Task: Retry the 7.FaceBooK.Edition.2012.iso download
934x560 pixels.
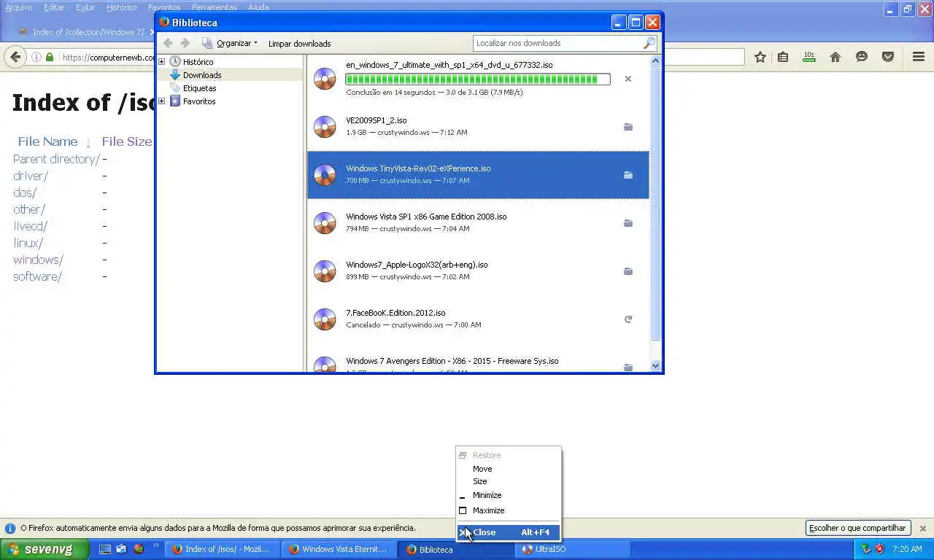Action: click(628, 319)
